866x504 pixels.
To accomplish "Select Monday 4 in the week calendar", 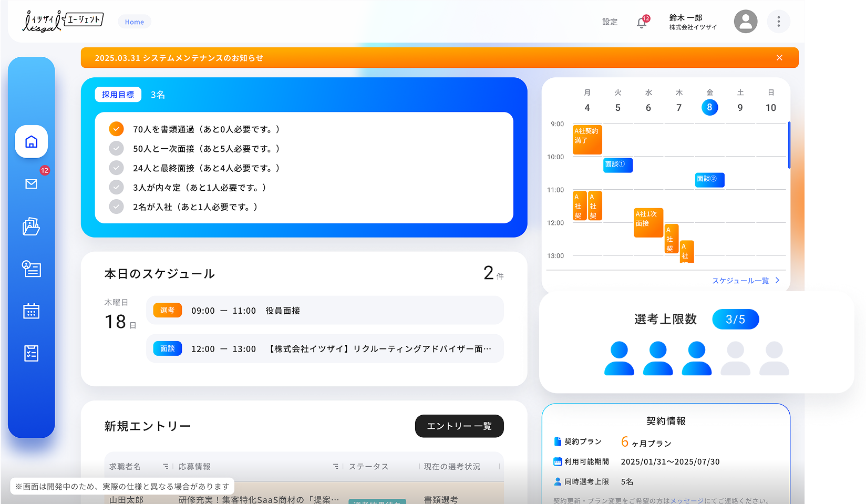I will coord(587,108).
